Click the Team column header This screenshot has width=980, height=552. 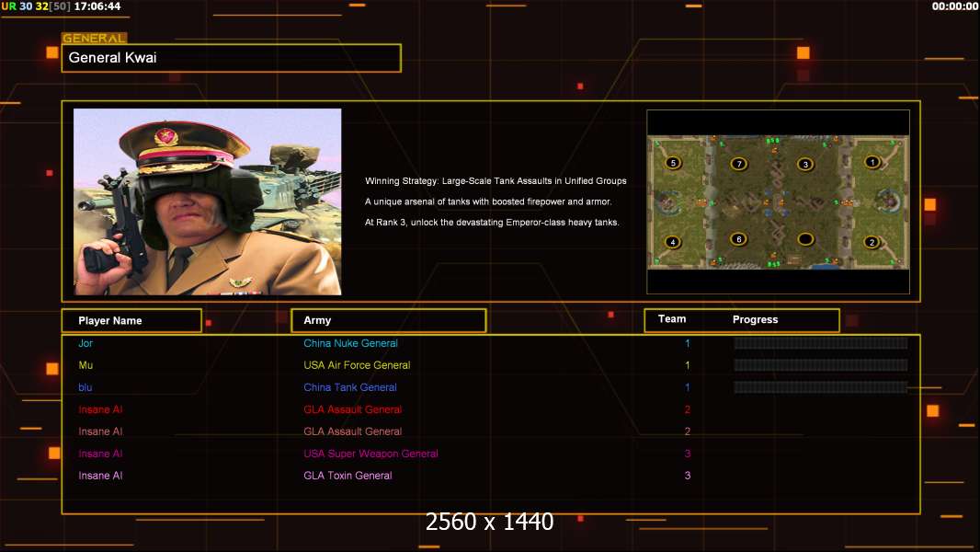(672, 319)
